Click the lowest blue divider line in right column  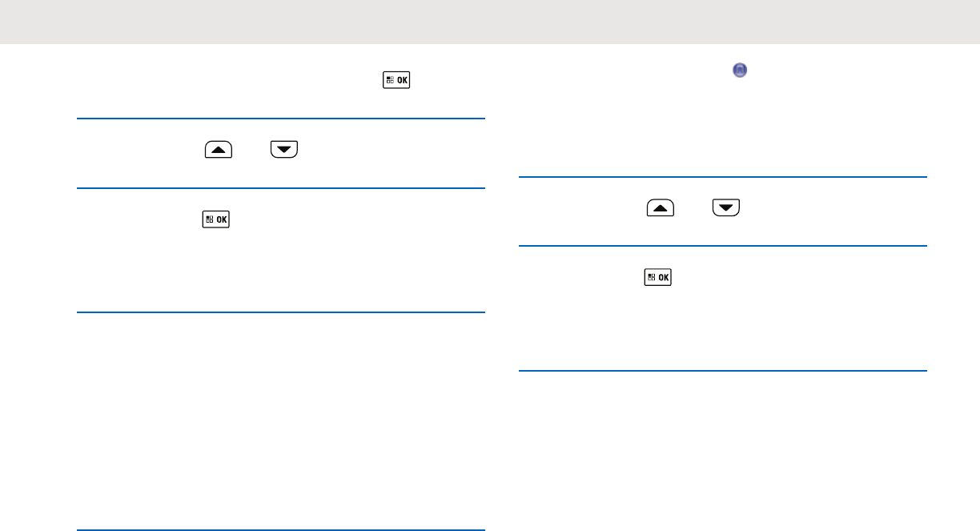click(x=722, y=371)
